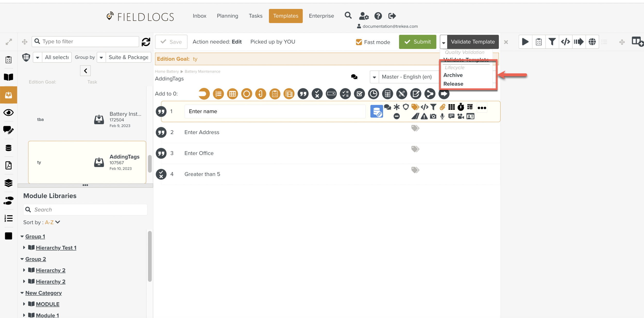This screenshot has height=318, width=644.
Task: Click the globe translation icon in the top toolbar
Action: tap(592, 42)
